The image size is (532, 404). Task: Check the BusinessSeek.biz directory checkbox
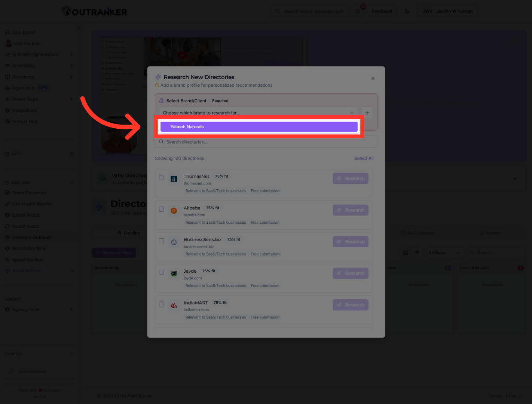click(162, 241)
